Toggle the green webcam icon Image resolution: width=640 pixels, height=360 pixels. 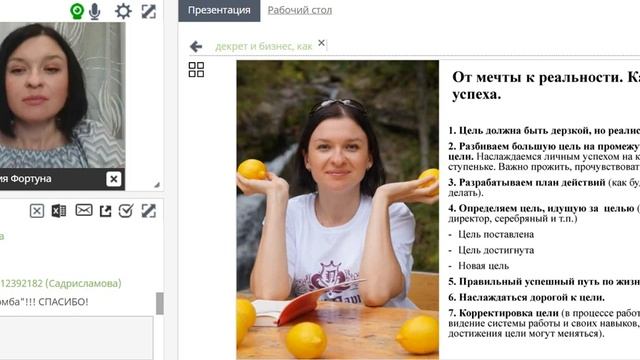coord(77,11)
